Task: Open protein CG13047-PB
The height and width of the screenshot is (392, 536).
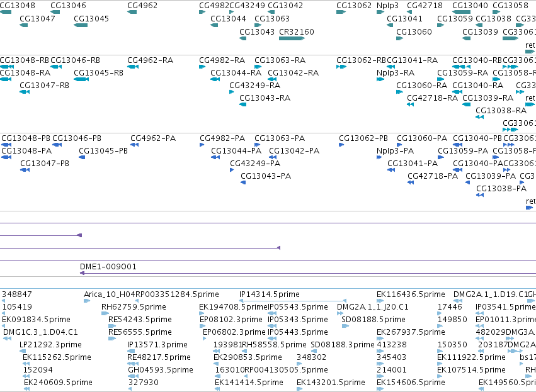Action: pos(45,164)
